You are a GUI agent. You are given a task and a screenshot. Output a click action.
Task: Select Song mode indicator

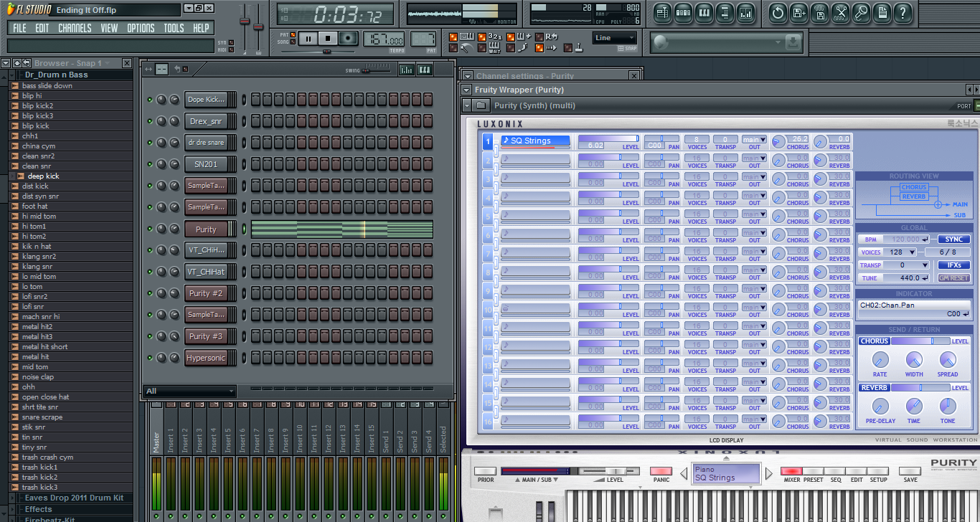coord(293,42)
